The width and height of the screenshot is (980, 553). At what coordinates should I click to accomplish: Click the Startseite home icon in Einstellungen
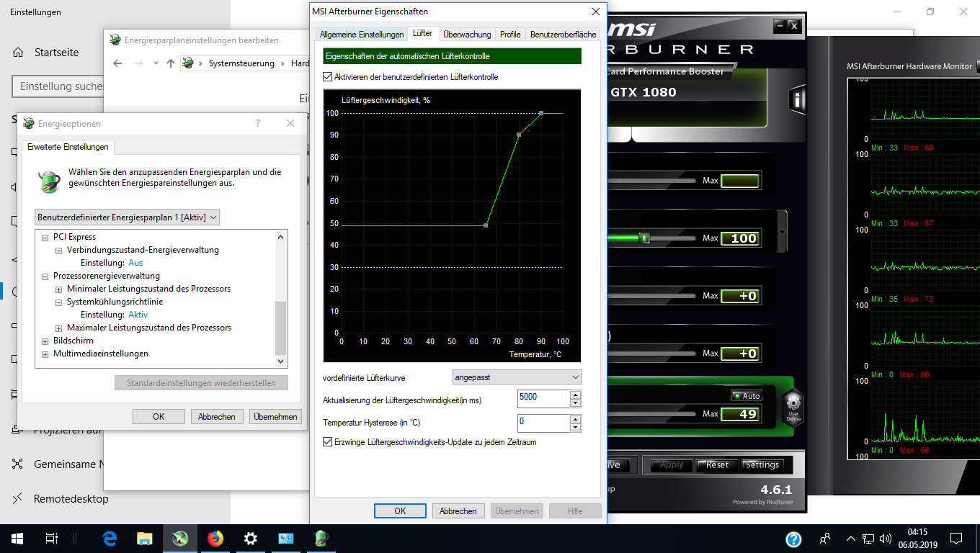(x=19, y=53)
